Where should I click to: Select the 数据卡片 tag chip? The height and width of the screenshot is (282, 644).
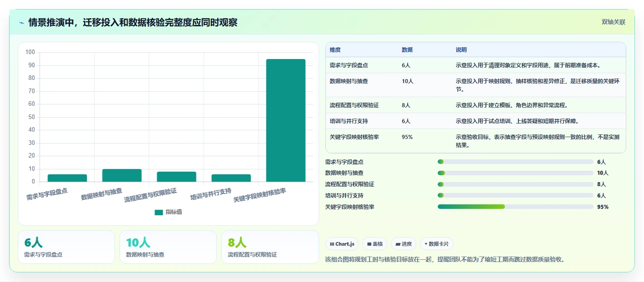[436, 244]
